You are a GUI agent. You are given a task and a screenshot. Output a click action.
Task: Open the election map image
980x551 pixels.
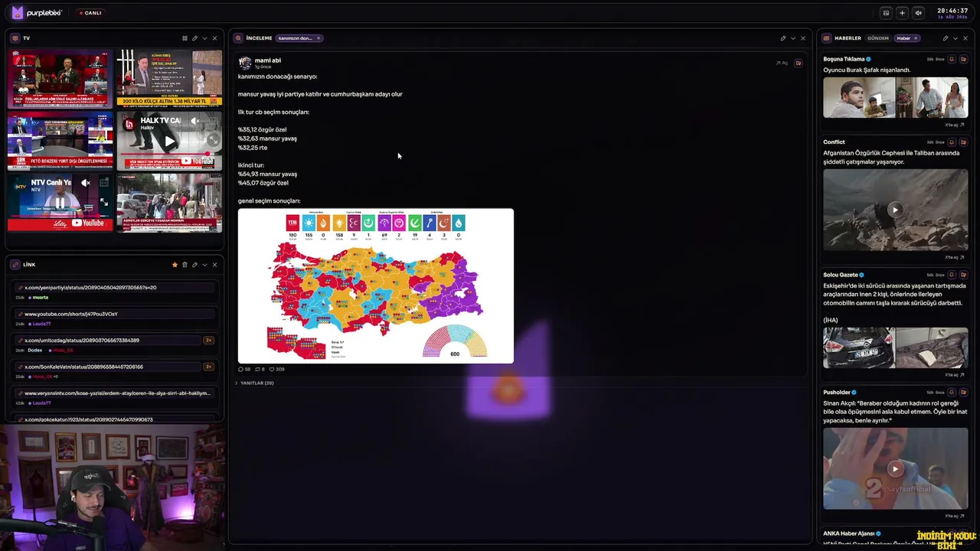coord(376,285)
